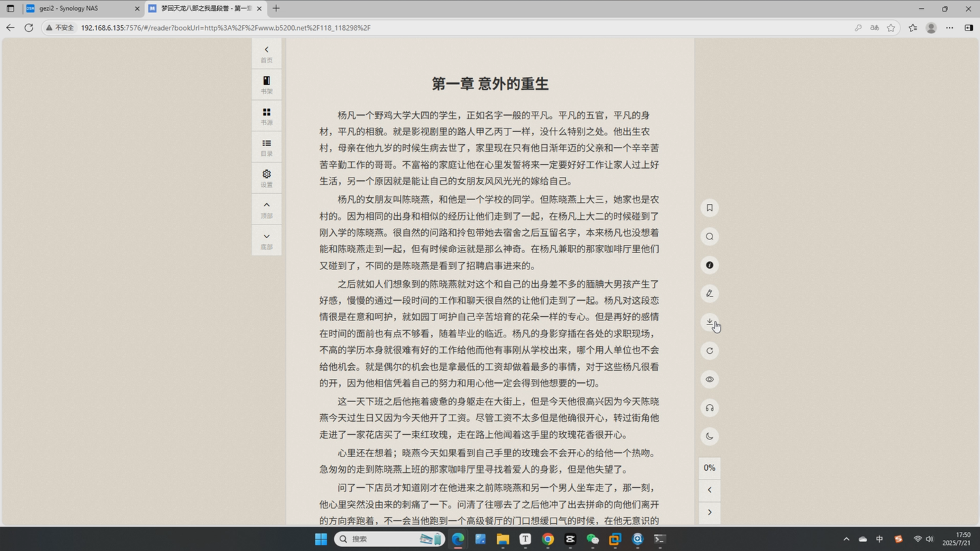980x551 pixels.
Task: Open the Windows Start menu
Action: click(321, 539)
